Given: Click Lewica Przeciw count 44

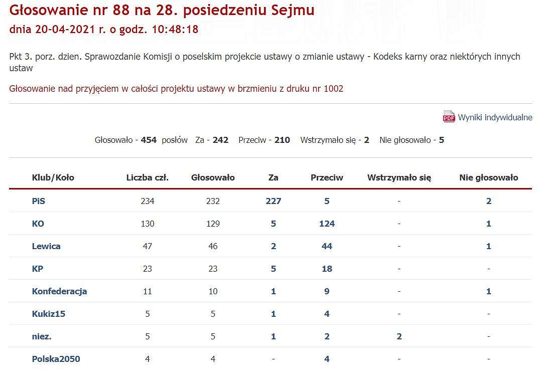Looking at the screenshot, I should pyautogui.click(x=327, y=246).
